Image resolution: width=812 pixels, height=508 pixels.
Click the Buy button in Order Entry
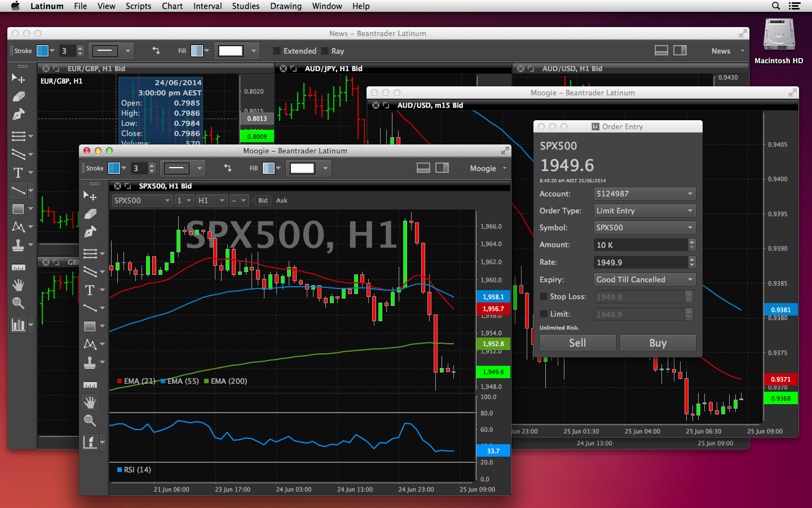pyautogui.click(x=657, y=343)
